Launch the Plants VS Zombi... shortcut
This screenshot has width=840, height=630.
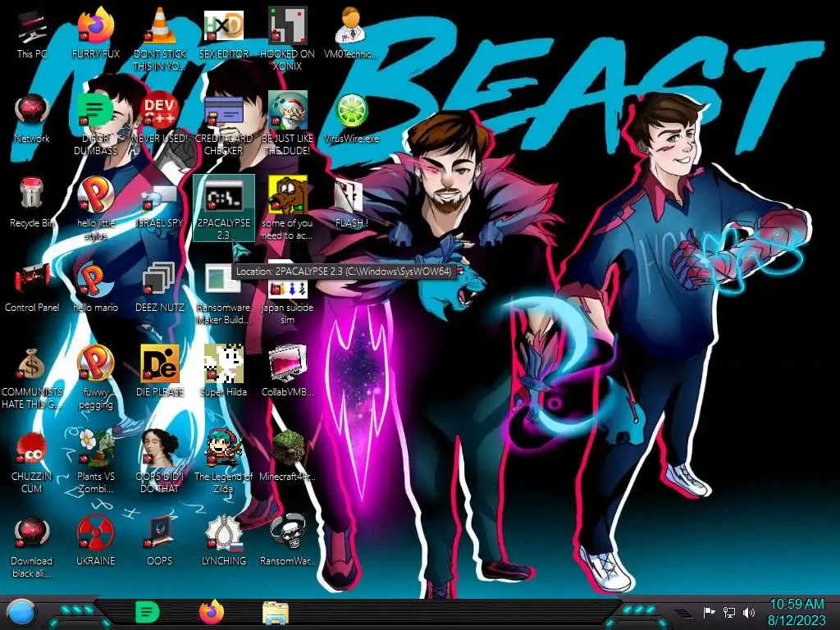(x=96, y=462)
